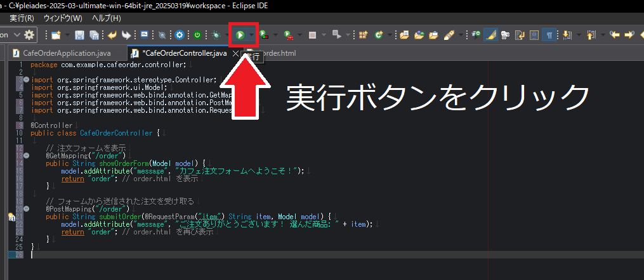Image resolution: width=644 pixels, height=280 pixels.
Task: Click the New Java Class icon
Action: (x=379, y=35)
